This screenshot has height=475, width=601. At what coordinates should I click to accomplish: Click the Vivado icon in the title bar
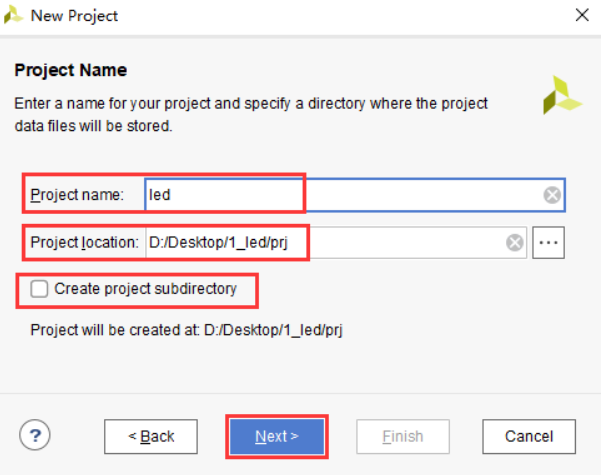click(x=14, y=15)
